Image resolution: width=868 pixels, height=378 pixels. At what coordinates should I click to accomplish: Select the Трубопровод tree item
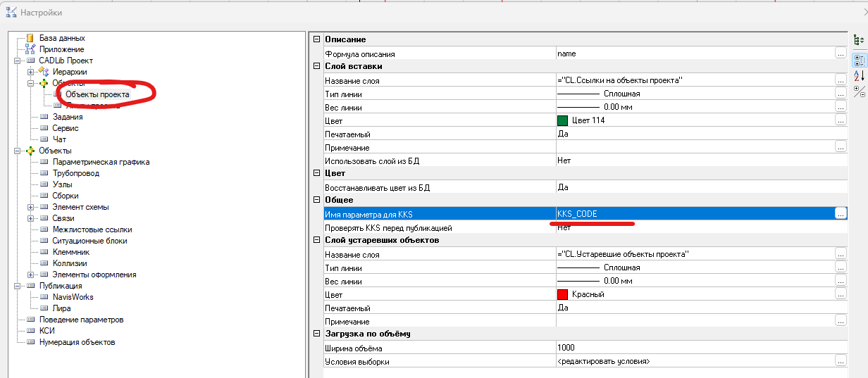click(x=75, y=173)
